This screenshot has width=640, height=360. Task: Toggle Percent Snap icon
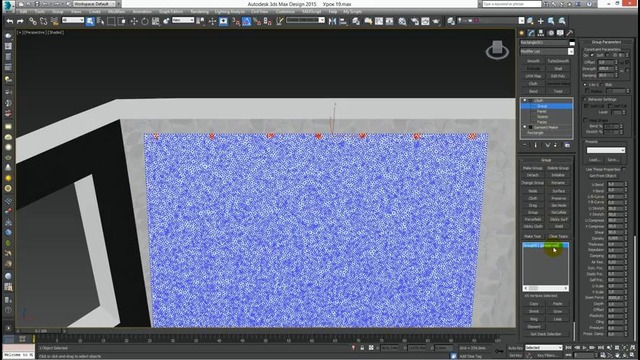[257, 21]
